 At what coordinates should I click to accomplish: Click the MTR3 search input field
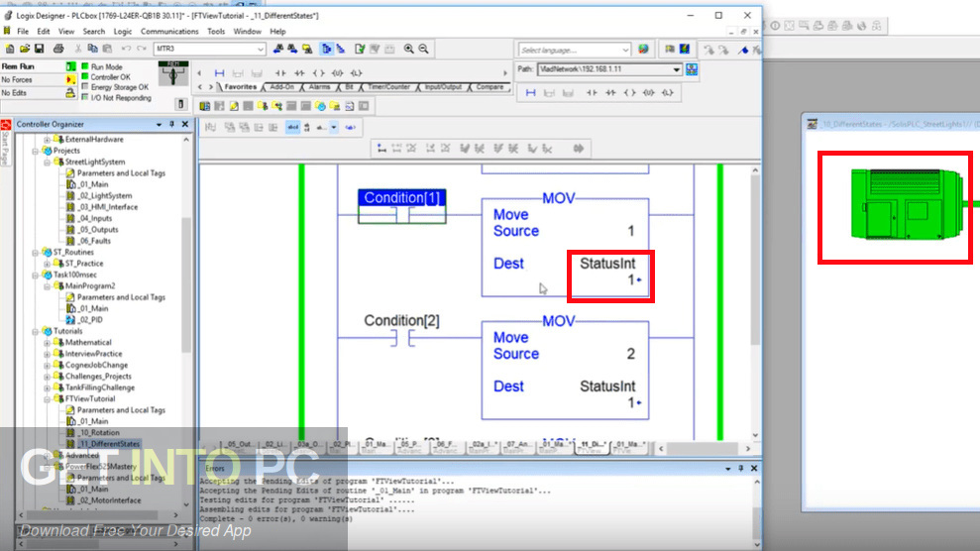click(x=204, y=49)
